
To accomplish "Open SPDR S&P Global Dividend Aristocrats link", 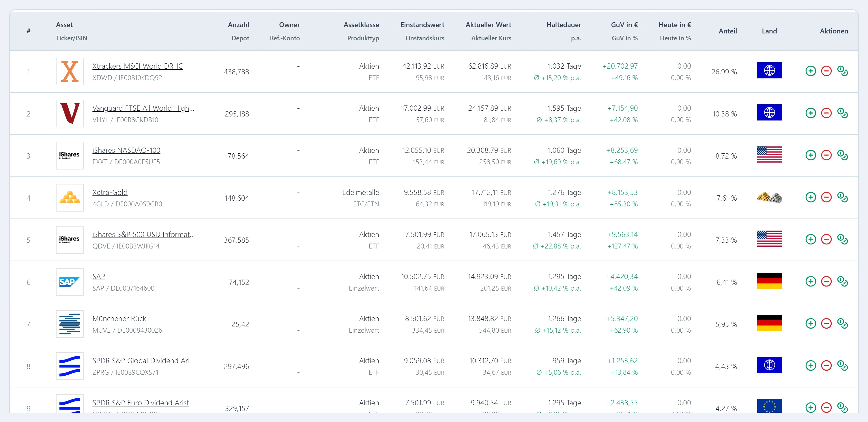I will point(143,360).
